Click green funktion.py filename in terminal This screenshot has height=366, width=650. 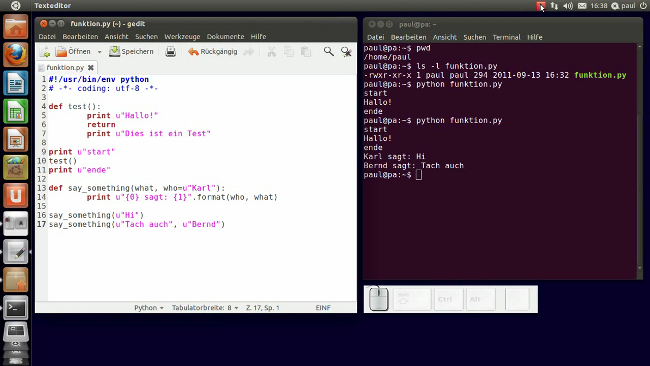(x=600, y=75)
